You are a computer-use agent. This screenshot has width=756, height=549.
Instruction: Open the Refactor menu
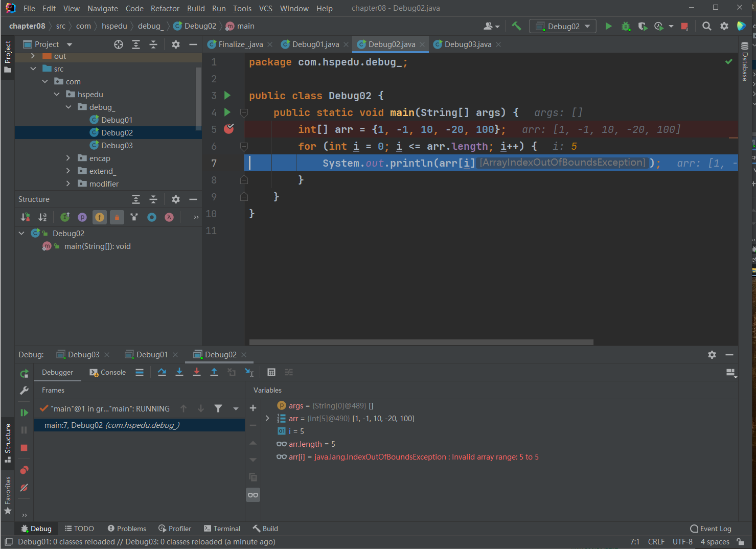(x=165, y=8)
